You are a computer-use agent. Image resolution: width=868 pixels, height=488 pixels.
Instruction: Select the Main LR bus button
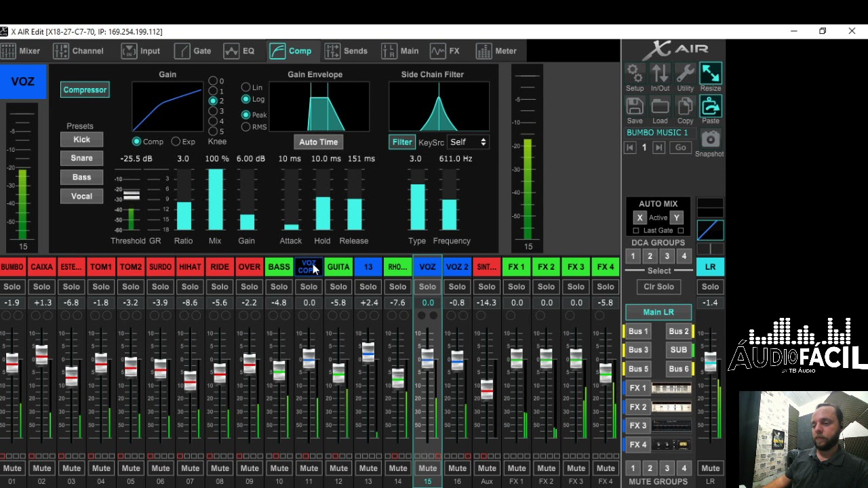click(658, 312)
